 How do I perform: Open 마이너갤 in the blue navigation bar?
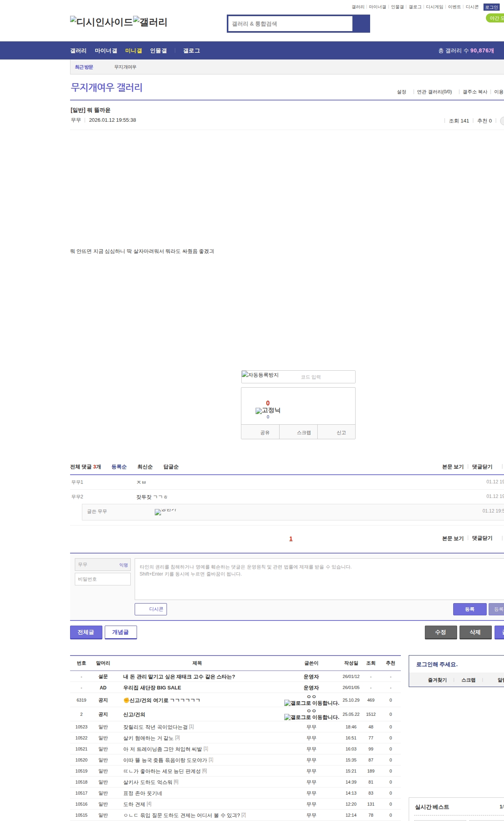(x=106, y=50)
